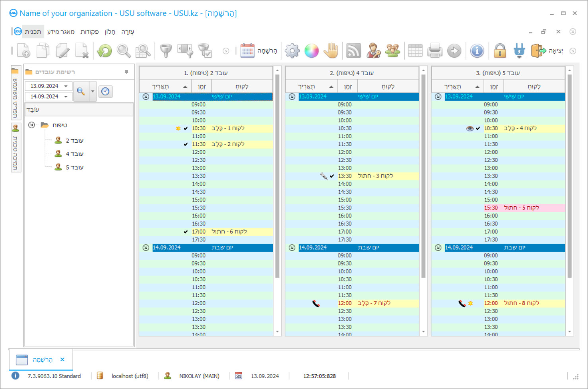This screenshot has height=389, width=588.
Task: Click the third schedule vertical scrollbar
Action: coord(570,176)
